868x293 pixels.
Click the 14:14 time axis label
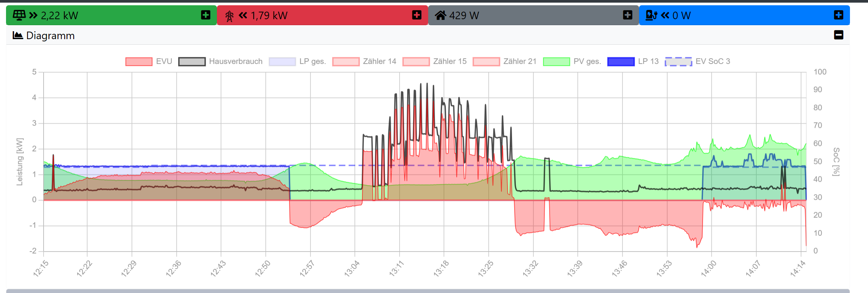(x=798, y=269)
